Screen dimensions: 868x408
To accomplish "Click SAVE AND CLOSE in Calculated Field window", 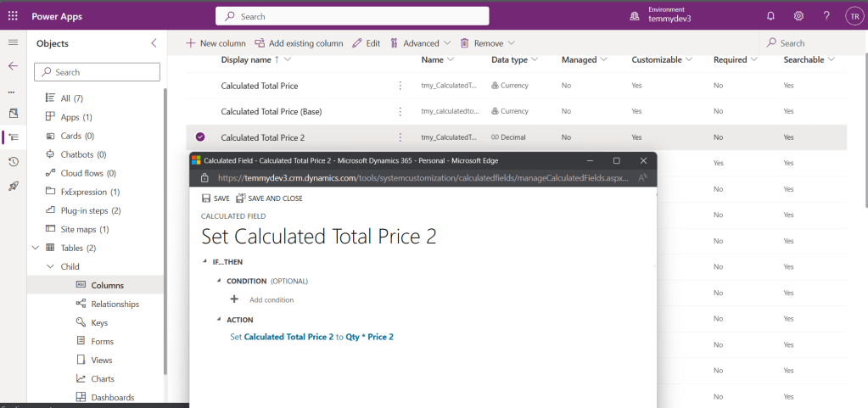I will coord(269,198).
